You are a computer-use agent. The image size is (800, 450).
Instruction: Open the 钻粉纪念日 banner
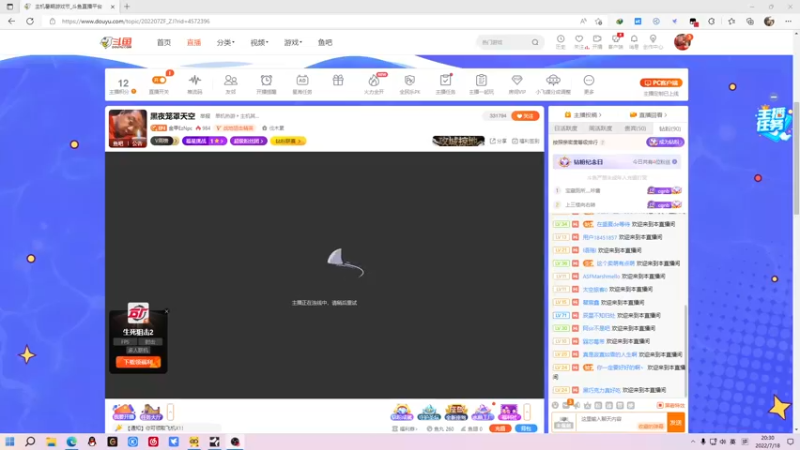tap(618, 162)
